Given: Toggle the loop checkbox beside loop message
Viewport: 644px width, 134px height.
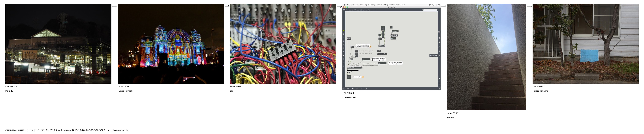Looking at the screenshot, I should click(x=397, y=31).
